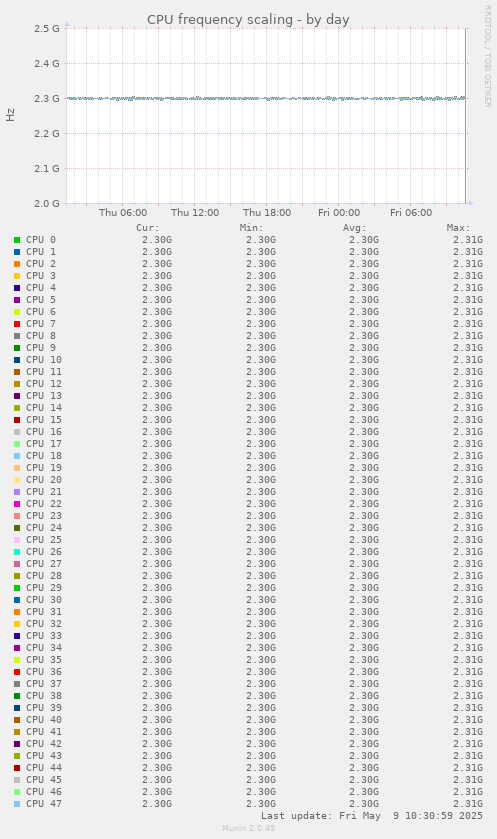Click the 'Last update: Fri May 9 10:30:59 2025' text
The height and width of the screenshot is (839, 497).
tap(372, 816)
